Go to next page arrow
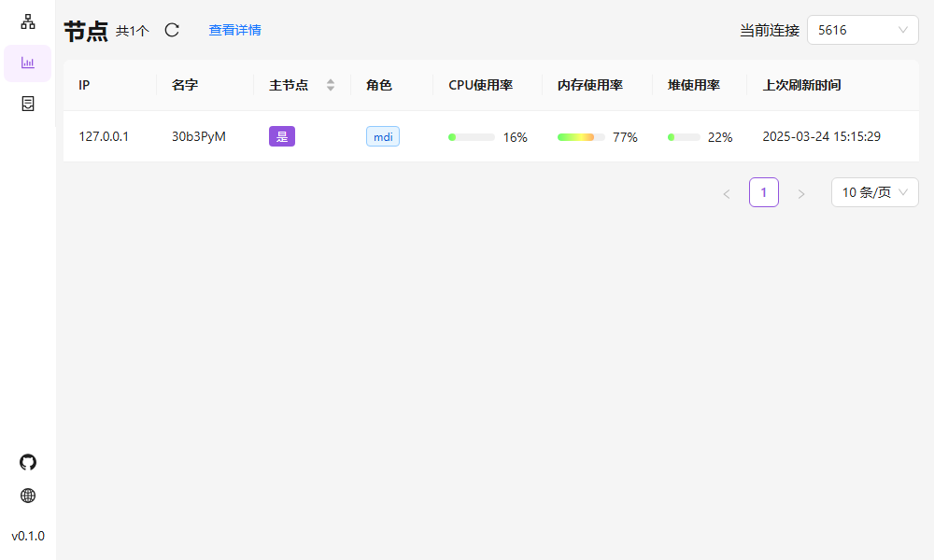 (x=800, y=193)
